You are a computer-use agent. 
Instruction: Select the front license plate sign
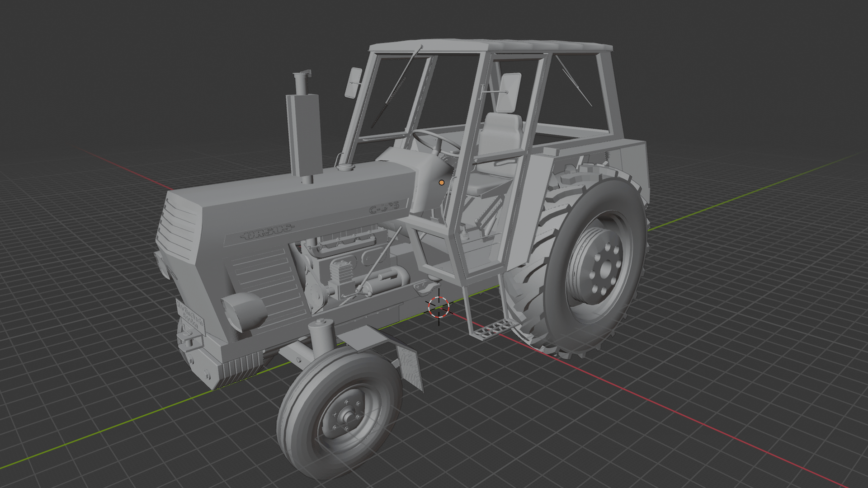click(190, 316)
